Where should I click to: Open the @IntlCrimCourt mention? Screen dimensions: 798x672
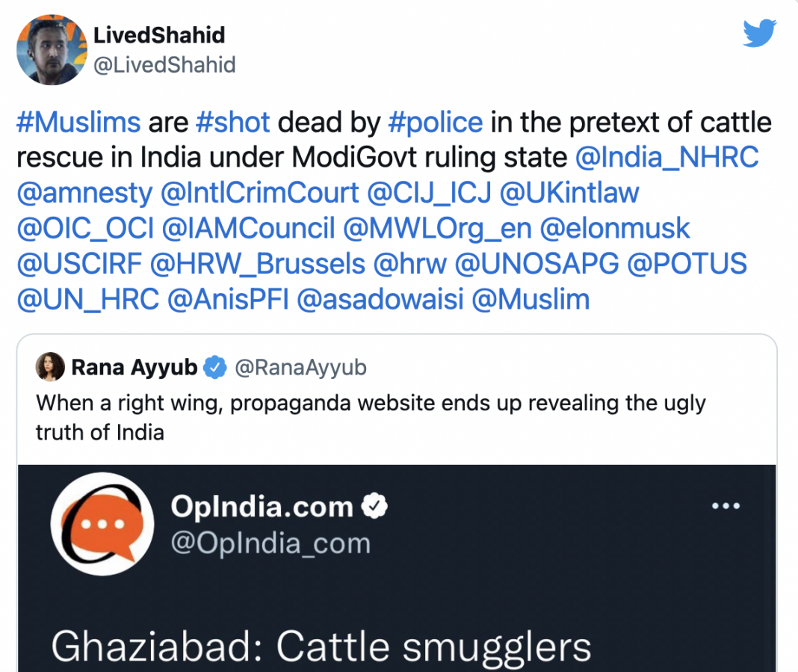pos(260,193)
